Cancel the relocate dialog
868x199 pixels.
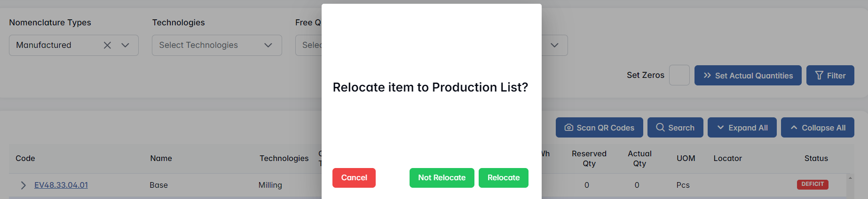coord(354,178)
